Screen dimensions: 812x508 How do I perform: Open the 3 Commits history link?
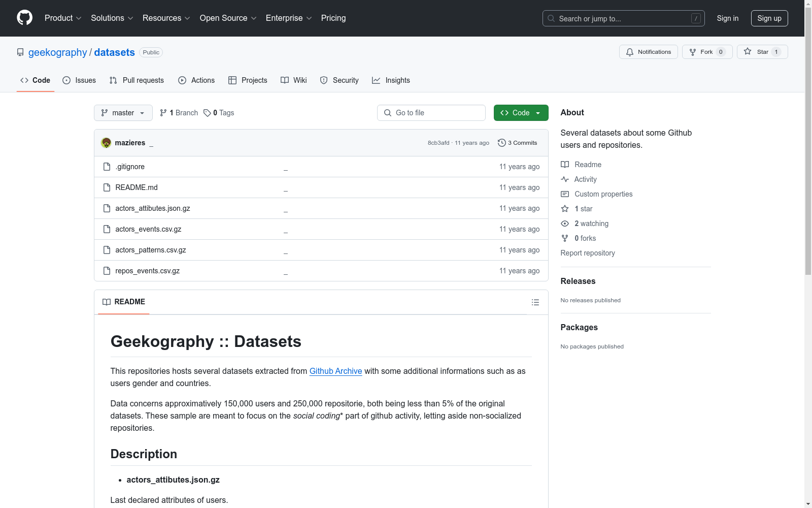(x=518, y=143)
